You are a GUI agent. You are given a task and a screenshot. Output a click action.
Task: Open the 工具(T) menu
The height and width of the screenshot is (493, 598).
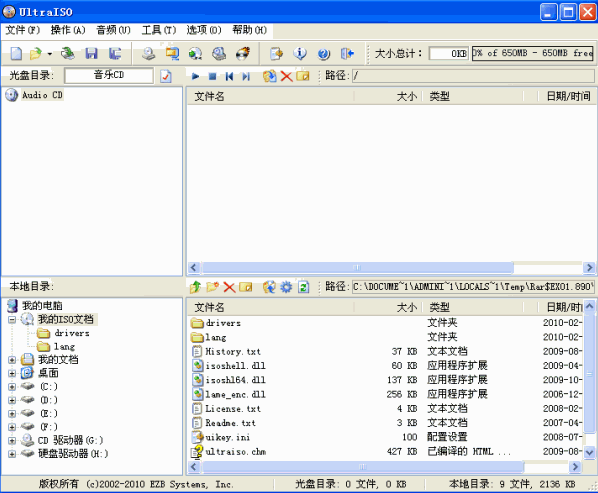coord(159,30)
